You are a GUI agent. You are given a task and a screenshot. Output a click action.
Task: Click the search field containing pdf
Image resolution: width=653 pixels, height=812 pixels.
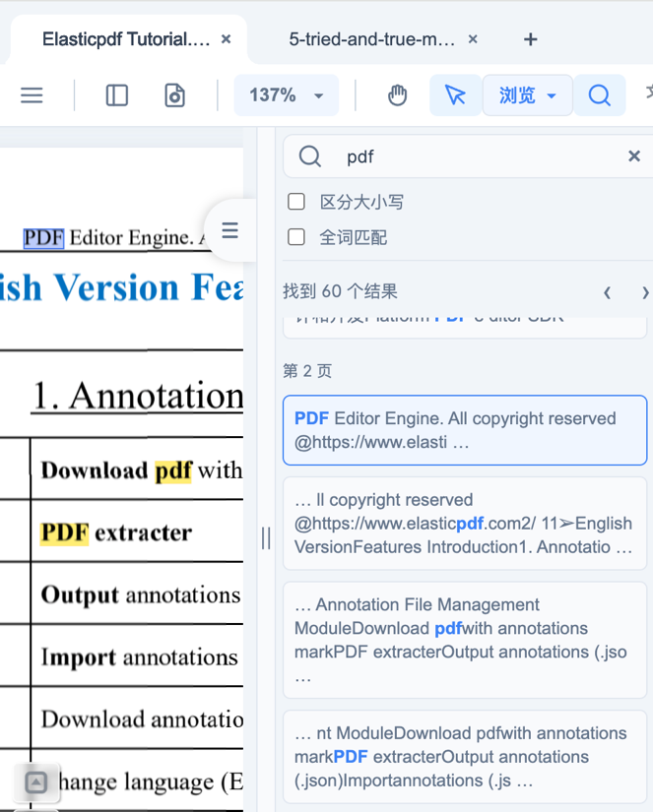tap(468, 156)
